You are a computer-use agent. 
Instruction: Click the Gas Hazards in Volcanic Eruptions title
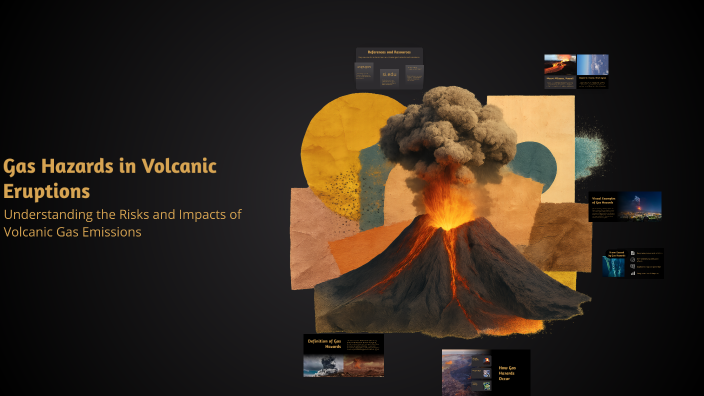(x=110, y=178)
